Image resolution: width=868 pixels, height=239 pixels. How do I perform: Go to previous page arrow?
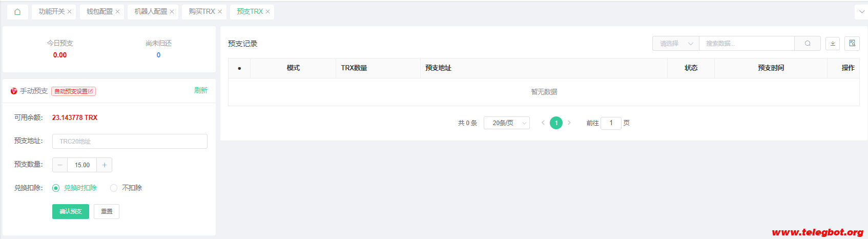pyautogui.click(x=543, y=123)
